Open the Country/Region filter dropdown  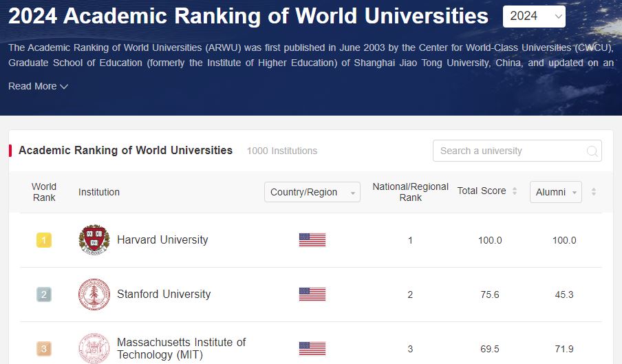click(312, 192)
